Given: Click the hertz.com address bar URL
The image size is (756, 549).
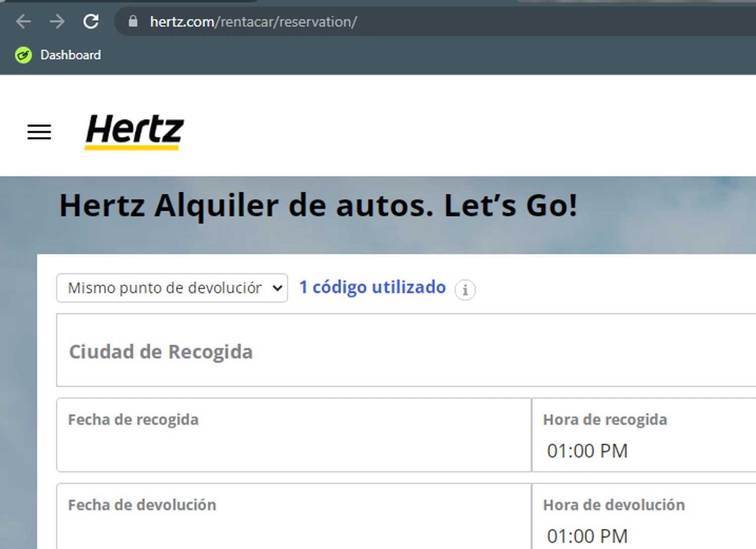Looking at the screenshot, I should pos(253,22).
